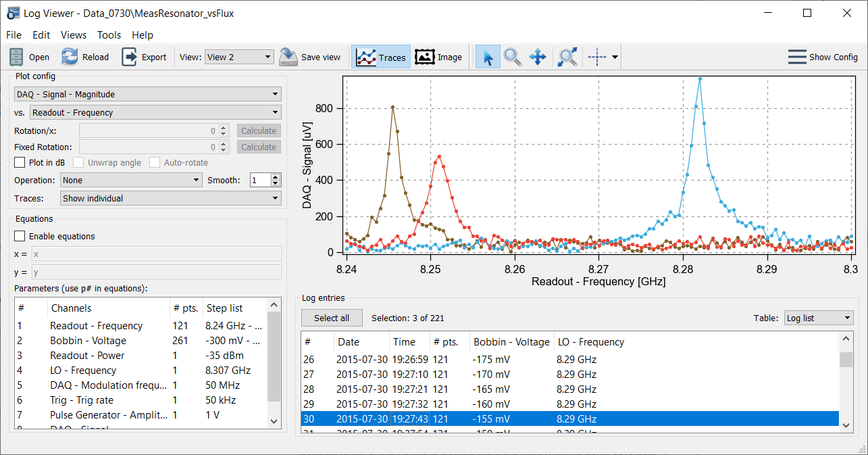Image resolution: width=868 pixels, height=455 pixels.
Task: Select the arrow pointer tool
Action: pyautogui.click(x=488, y=57)
